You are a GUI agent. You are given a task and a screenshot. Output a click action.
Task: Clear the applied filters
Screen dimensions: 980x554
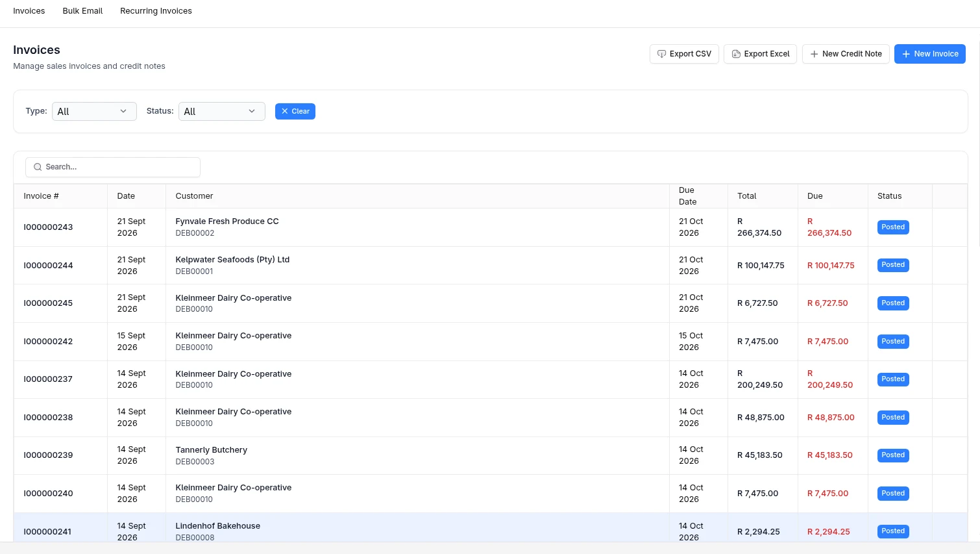(x=295, y=111)
